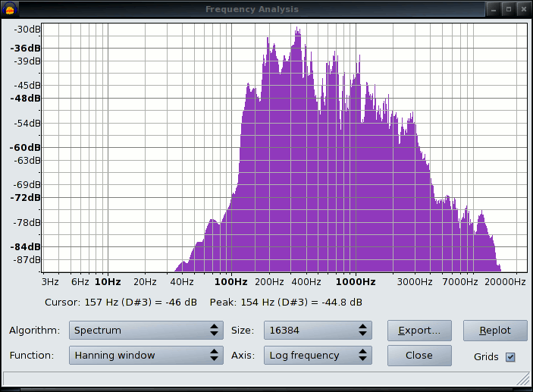Click the Frequency Analysis title bar text
Viewport: 533px width, 392px height.
(252, 9)
